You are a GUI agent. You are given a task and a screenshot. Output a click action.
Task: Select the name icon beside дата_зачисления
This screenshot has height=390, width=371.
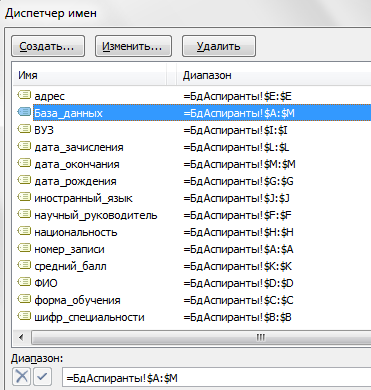pos(24,147)
